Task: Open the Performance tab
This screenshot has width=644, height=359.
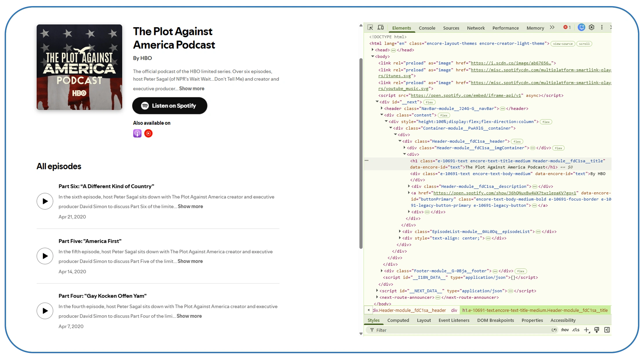Action: [506, 28]
